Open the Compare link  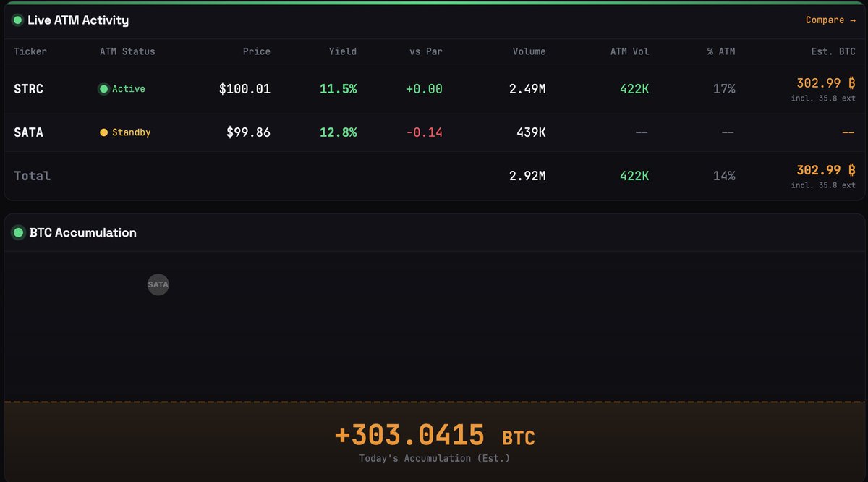pos(830,20)
